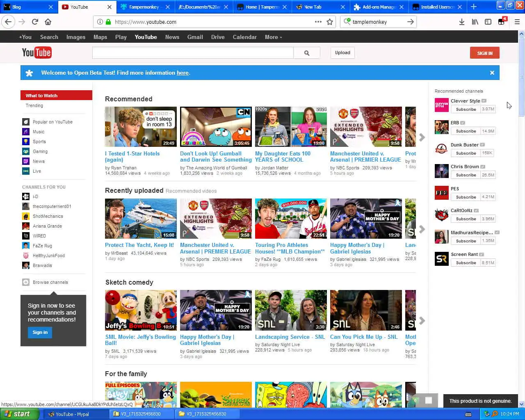Open Dunk Buster channel avatar
Viewport: 525px width, 420px height.
pyautogui.click(x=442, y=149)
